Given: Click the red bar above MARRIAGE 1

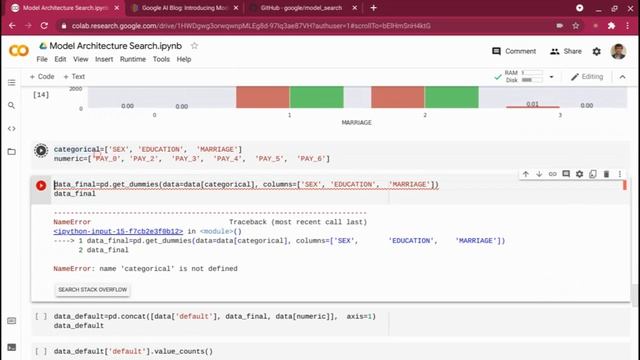Looking at the screenshot, I should point(262,97).
